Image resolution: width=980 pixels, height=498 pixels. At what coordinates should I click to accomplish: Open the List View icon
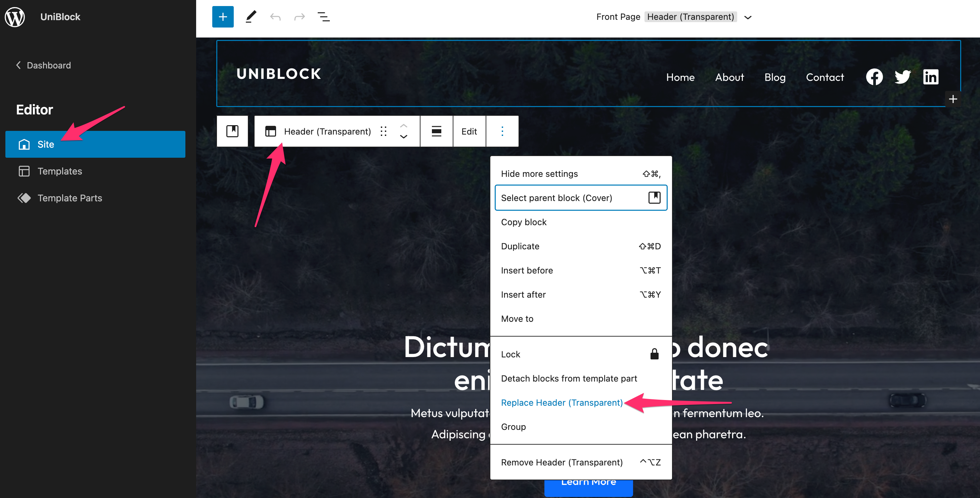[x=323, y=17]
